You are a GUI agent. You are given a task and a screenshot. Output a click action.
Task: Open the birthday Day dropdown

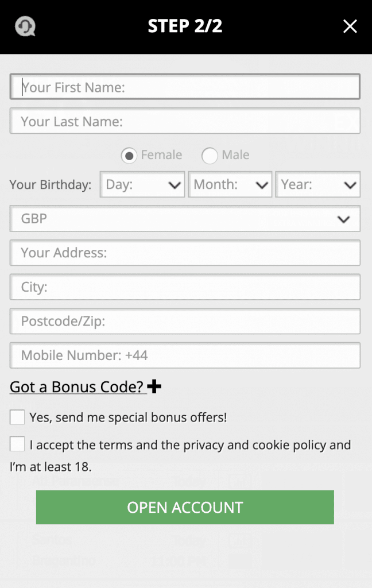(142, 185)
